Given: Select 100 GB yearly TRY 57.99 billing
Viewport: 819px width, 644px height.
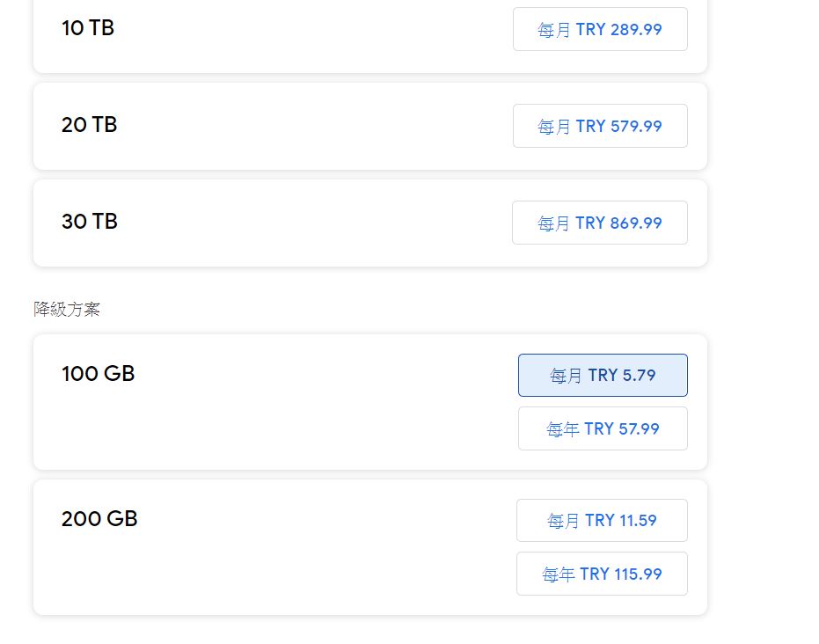Looking at the screenshot, I should pos(603,428).
